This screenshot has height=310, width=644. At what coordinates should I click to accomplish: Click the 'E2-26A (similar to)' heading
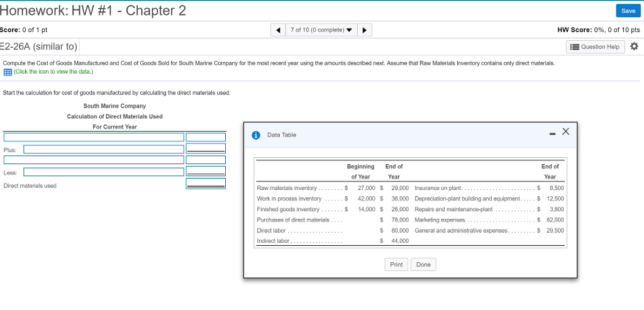tap(39, 47)
